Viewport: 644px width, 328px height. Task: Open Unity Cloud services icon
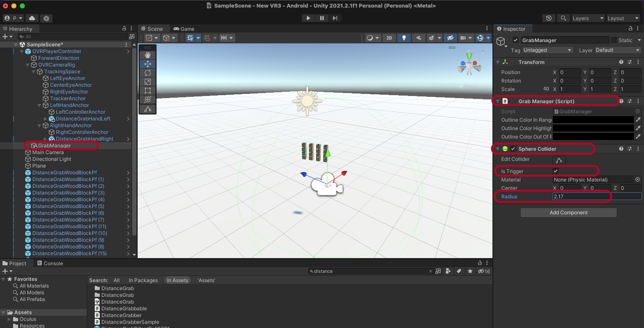(32, 18)
